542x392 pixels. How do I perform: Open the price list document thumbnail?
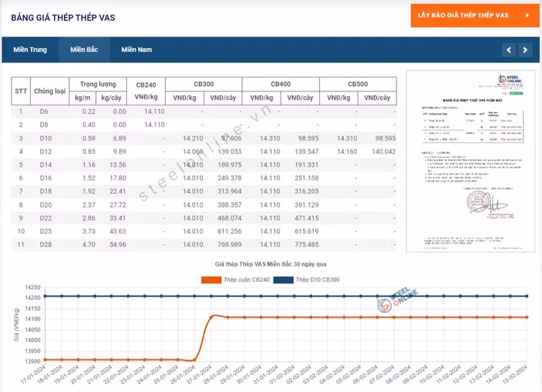coord(471,161)
